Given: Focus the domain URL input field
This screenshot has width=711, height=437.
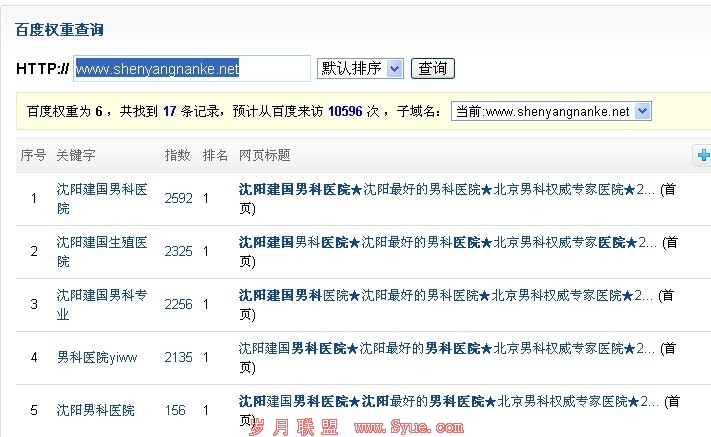Looking at the screenshot, I should [192, 68].
